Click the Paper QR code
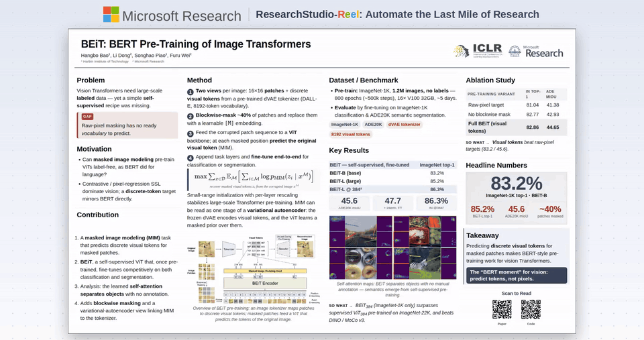 pyautogui.click(x=502, y=310)
